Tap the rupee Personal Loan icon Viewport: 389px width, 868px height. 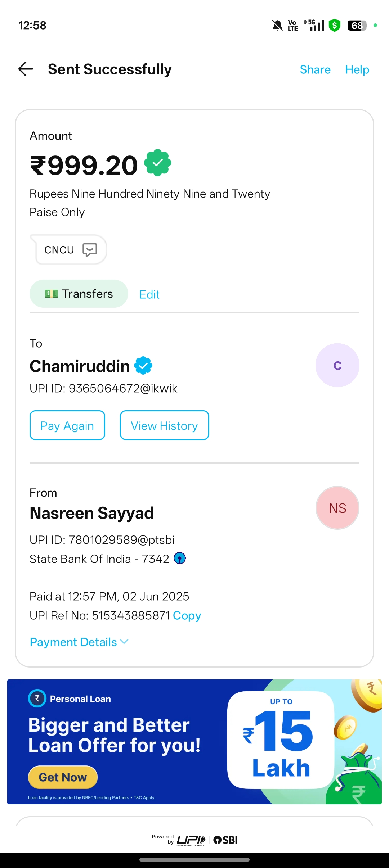pyautogui.click(x=37, y=699)
